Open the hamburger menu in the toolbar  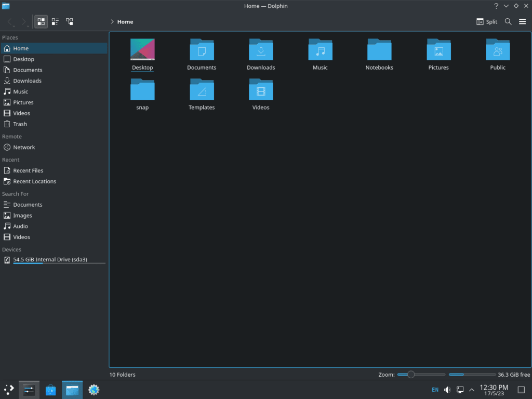(523, 21)
